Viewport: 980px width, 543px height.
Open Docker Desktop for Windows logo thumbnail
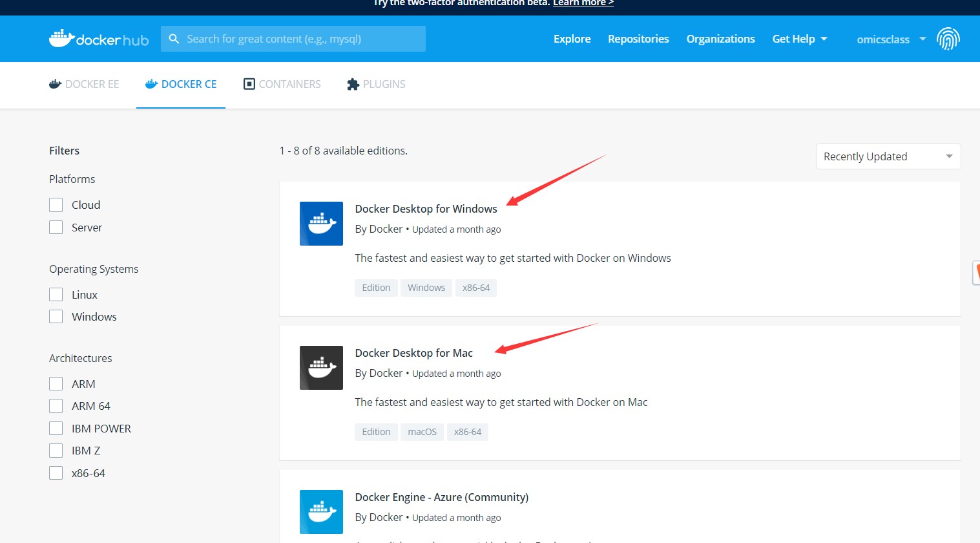click(321, 224)
